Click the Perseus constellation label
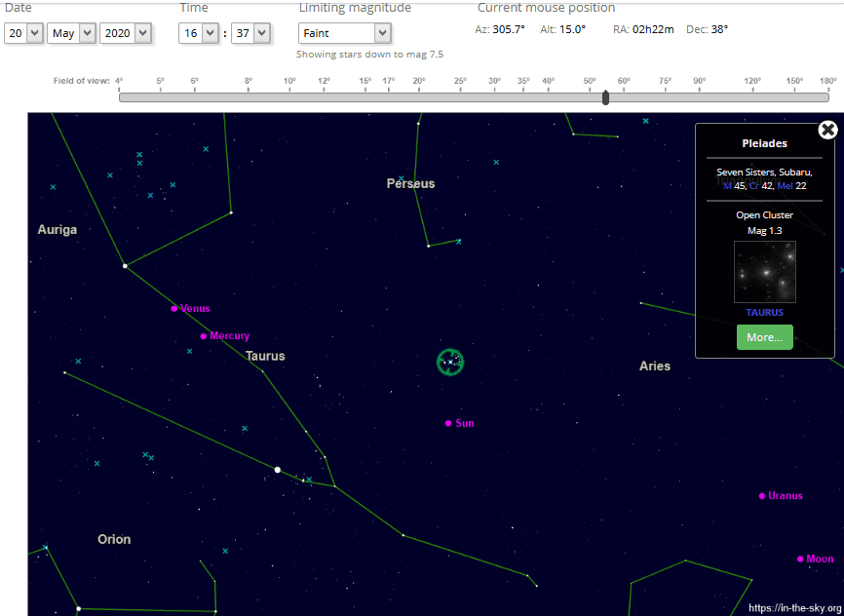This screenshot has height=616, width=844. click(x=410, y=183)
